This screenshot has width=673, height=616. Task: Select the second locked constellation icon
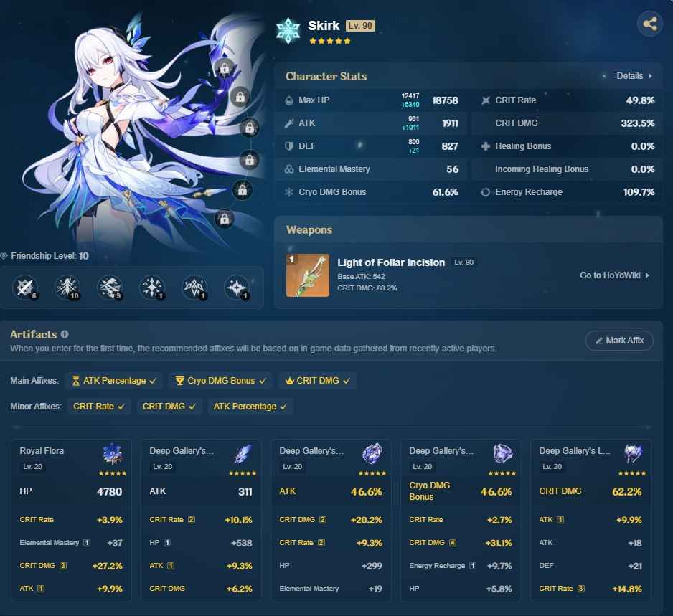[x=240, y=97]
